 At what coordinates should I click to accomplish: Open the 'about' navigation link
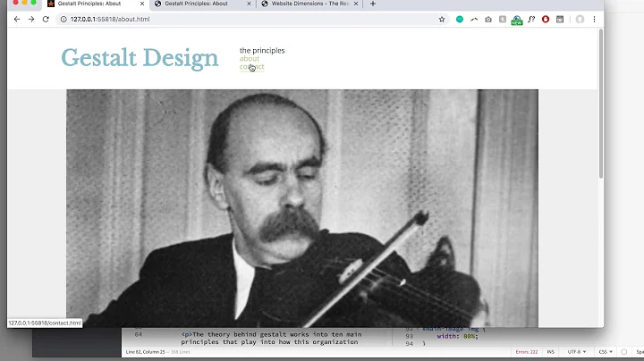(x=250, y=59)
